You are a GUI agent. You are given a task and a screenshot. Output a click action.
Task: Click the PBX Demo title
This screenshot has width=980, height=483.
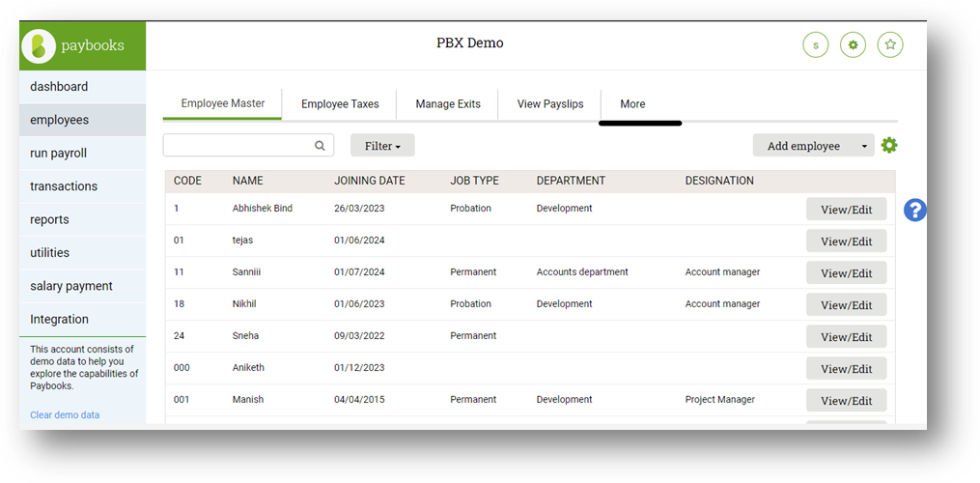pyautogui.click(x=470, y=43)
